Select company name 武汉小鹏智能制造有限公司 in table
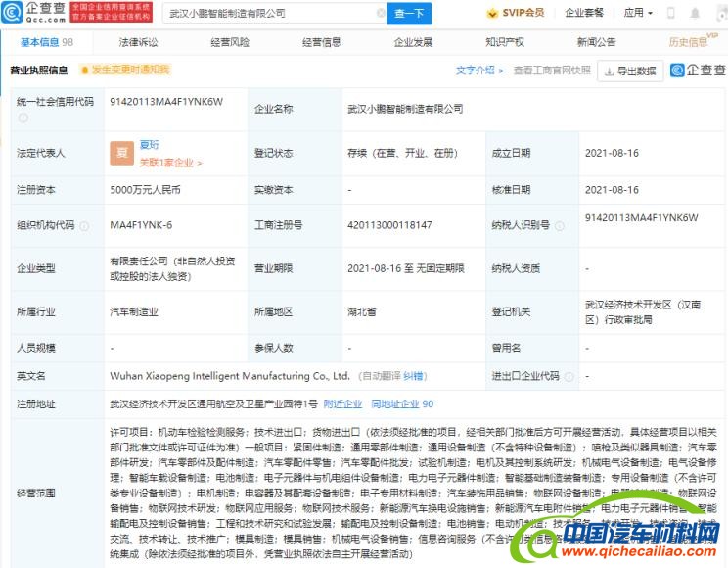Screen dimensions: 728x568 point(405,109)
